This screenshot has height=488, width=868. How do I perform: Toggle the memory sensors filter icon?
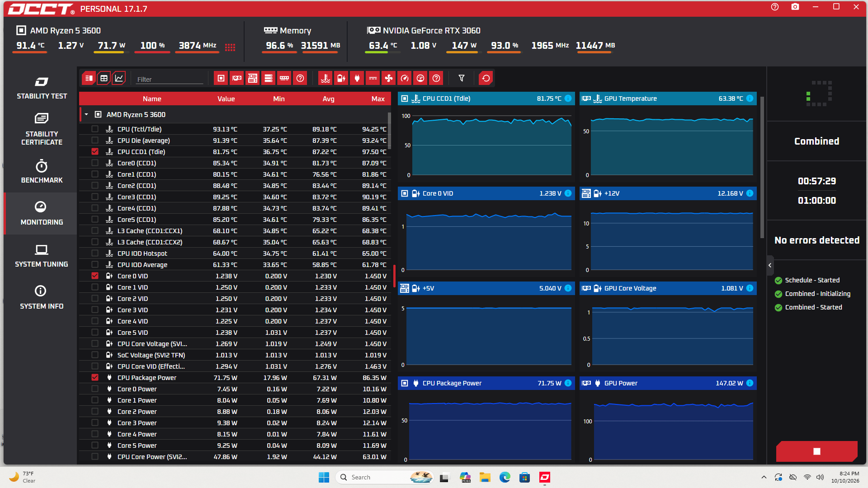coord(284,79)
